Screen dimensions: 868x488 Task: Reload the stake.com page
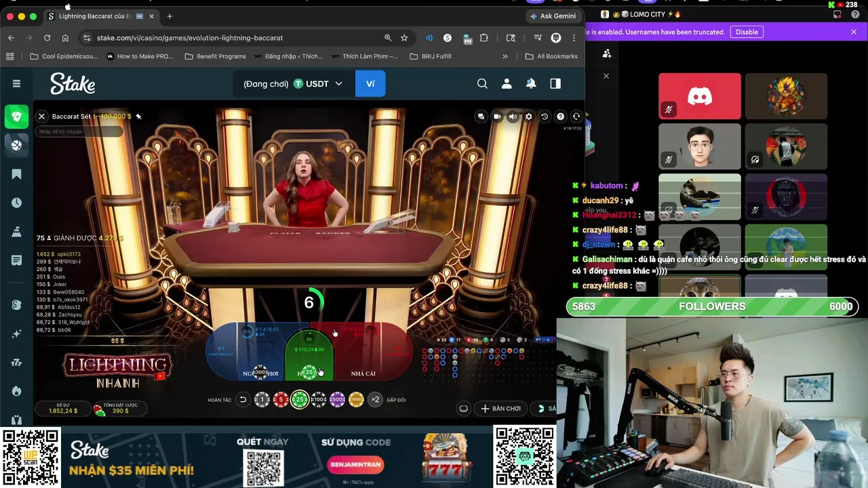[47, 38]
